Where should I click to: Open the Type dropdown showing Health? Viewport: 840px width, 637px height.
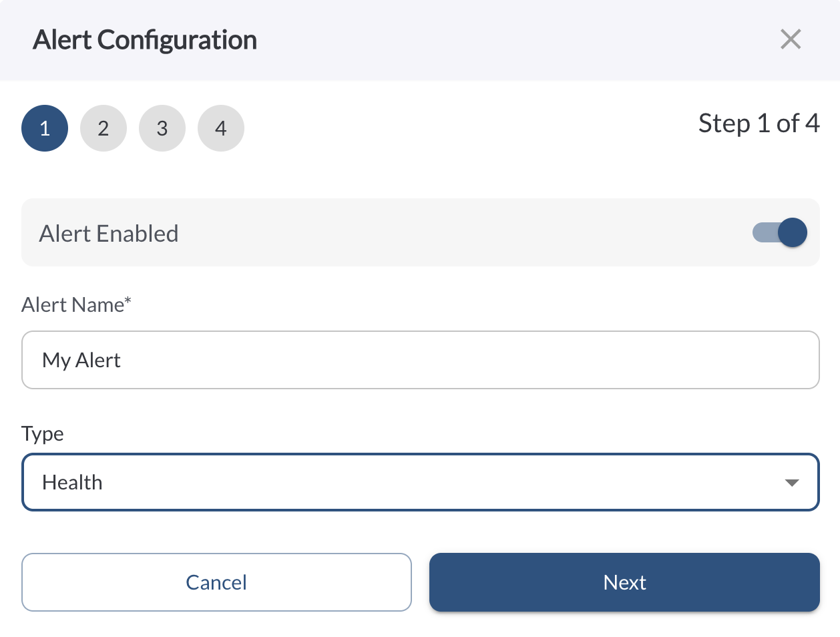pos(420,482)
